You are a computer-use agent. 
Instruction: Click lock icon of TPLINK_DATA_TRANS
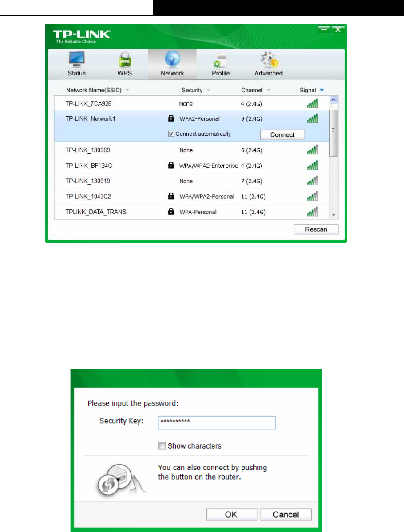(171, 212)
